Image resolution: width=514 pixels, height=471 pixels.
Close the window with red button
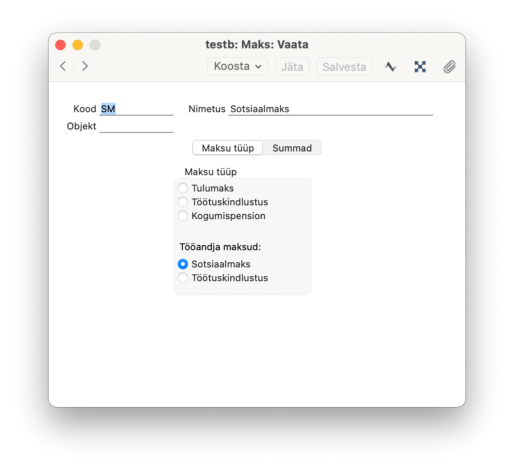pyautogui.click(x=60, y=45)
